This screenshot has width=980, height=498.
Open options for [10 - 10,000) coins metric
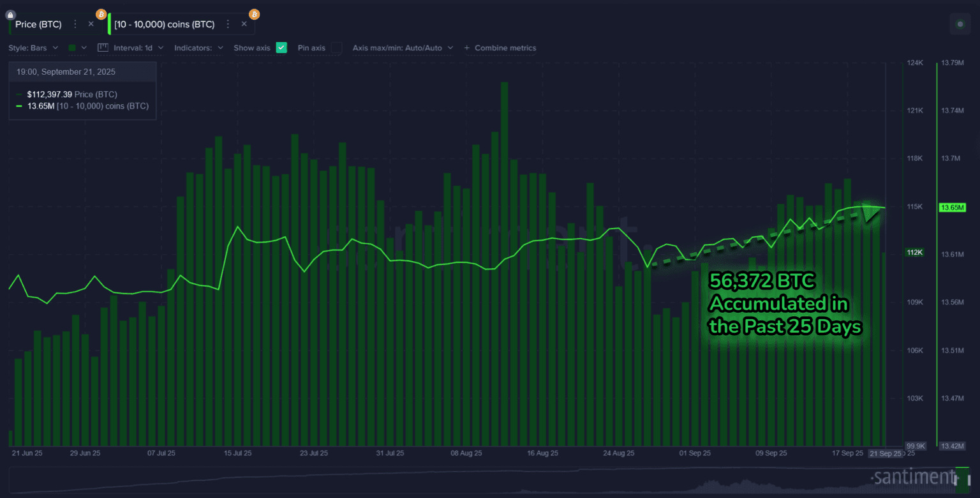pos(228,24)
